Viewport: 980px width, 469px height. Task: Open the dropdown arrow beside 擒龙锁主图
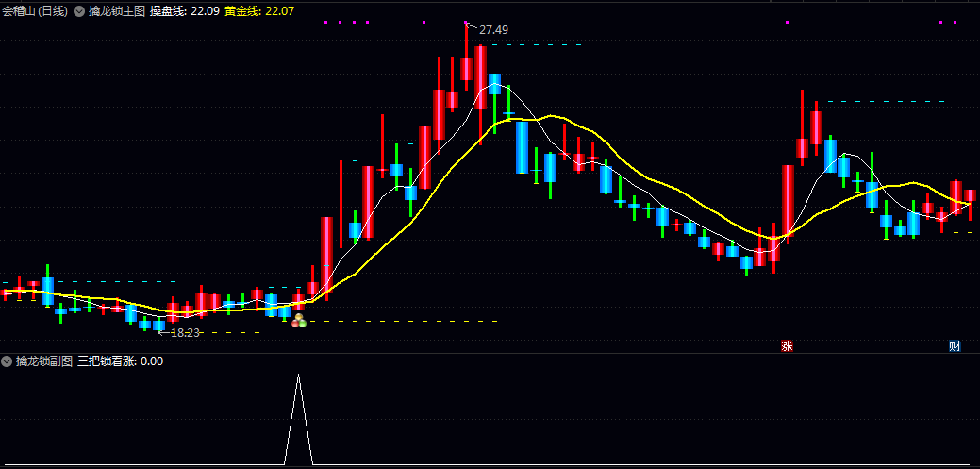(x=78, y=11)
